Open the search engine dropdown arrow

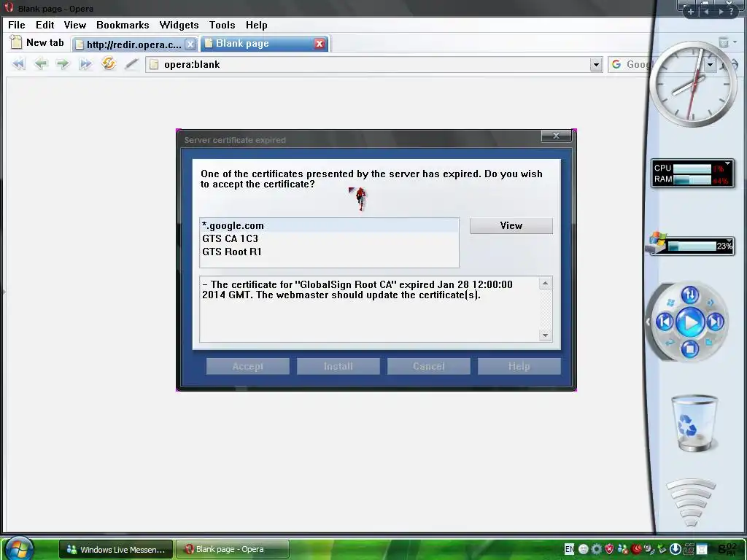point(710,65)
